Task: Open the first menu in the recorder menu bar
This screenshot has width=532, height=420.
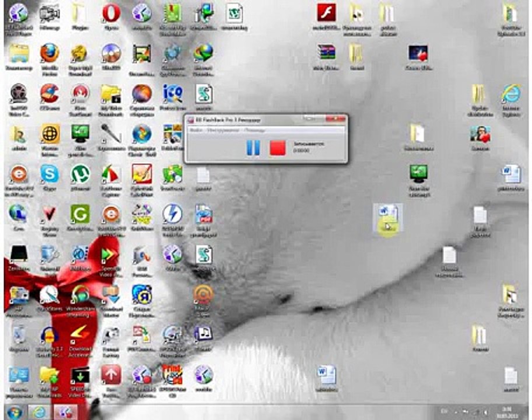Action: (x=196, y=130)
